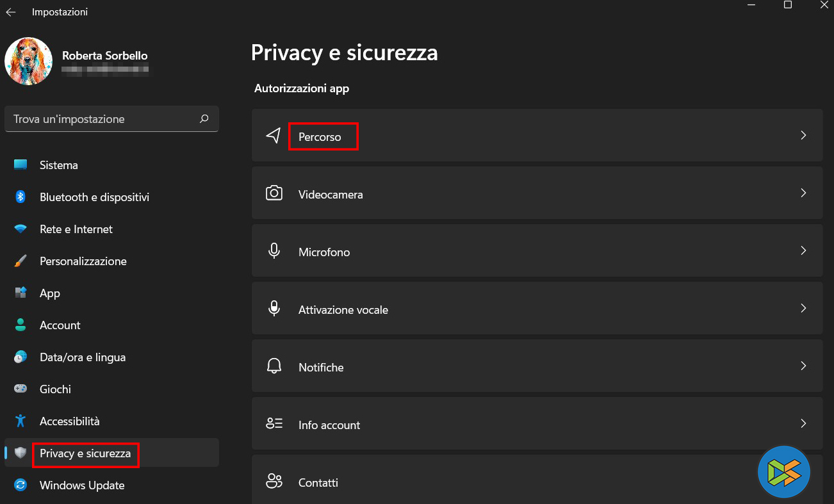Expand the Attivazione vocale chevron
The width and height of the screenshot is (834, 504).
tap(803, 309)
